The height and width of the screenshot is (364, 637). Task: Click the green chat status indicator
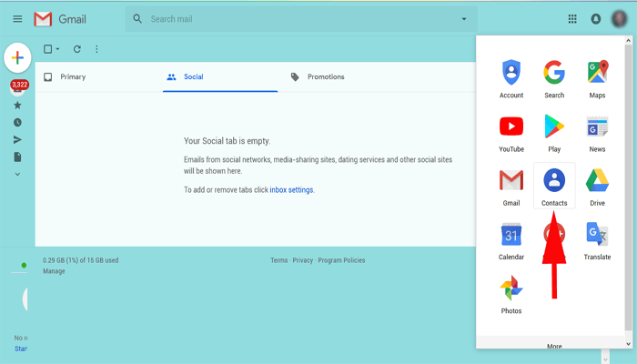(24, 266)
